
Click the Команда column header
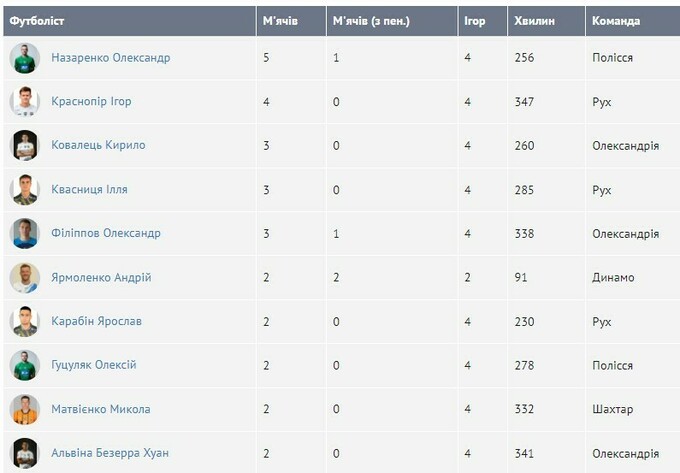pos(616,21)
